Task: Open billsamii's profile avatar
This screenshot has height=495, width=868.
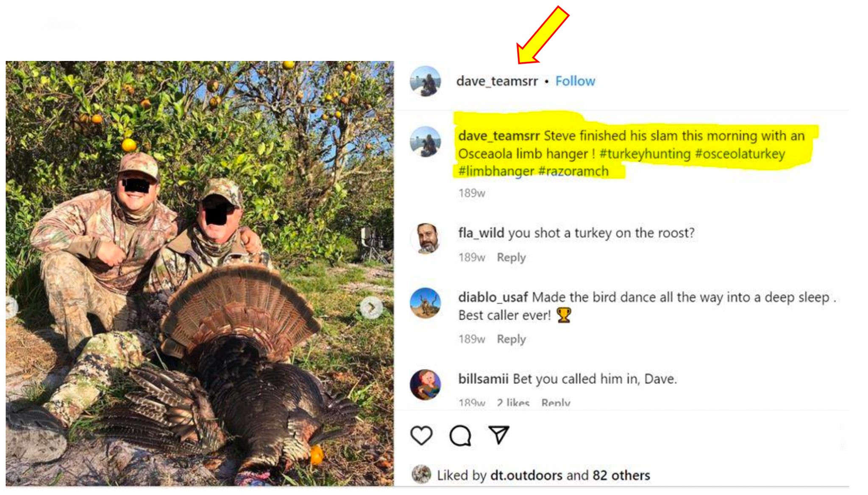Action: coord(425,384)
